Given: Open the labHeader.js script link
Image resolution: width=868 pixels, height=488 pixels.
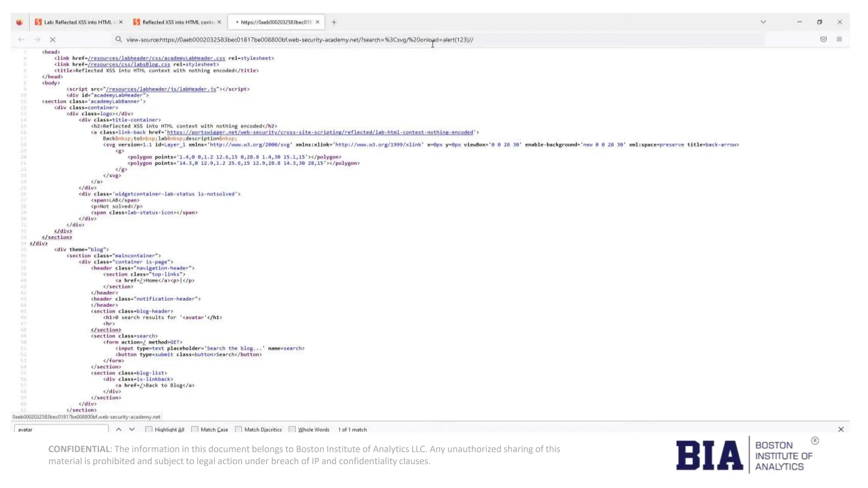Looking at the screenshot, I should (161, 89).
